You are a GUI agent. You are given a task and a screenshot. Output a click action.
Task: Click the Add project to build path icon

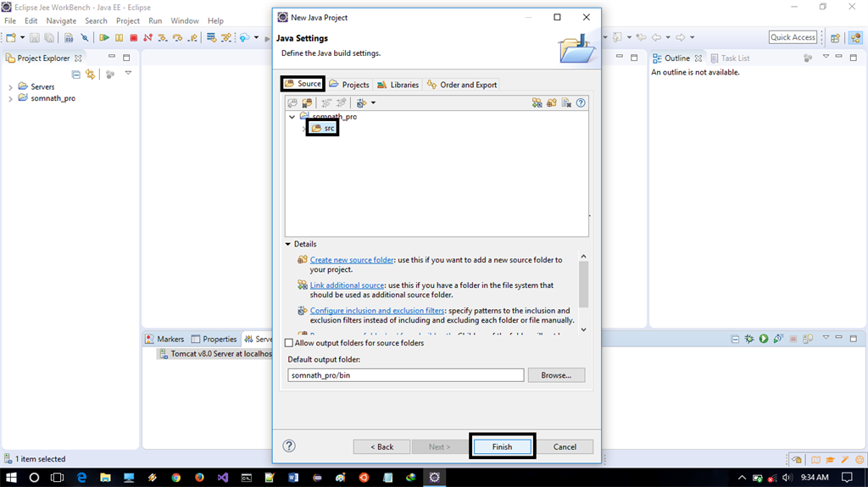292,103
